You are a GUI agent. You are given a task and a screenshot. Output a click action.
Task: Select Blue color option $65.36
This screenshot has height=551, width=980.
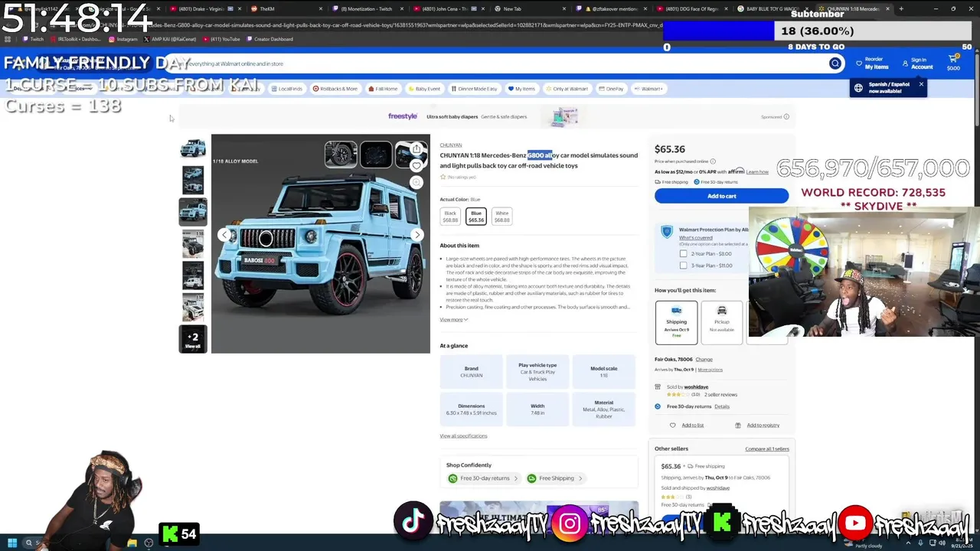pyautogui.click(x=476, y=217)
